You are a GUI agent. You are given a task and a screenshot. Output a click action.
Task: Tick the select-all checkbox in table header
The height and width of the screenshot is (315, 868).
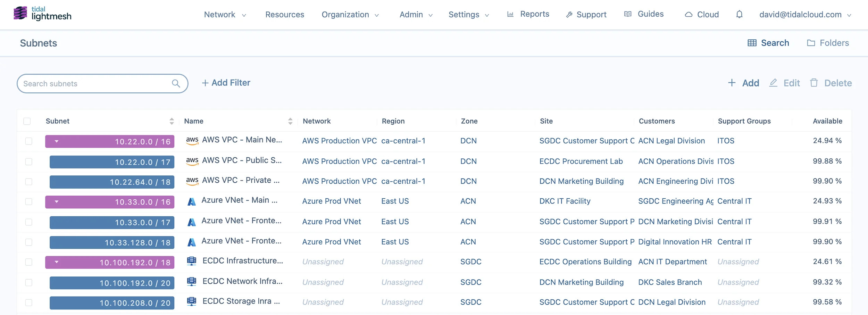click(27, 121)
